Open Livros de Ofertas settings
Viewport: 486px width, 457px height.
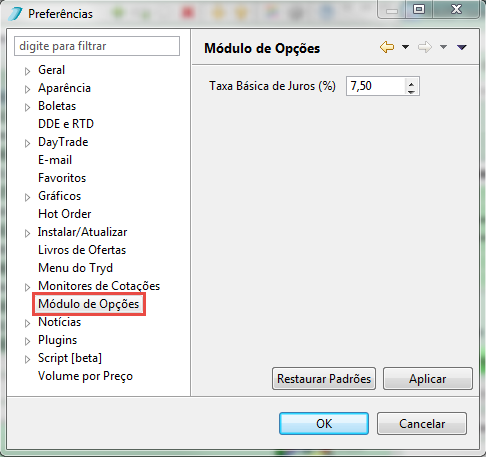pos(82,250)
